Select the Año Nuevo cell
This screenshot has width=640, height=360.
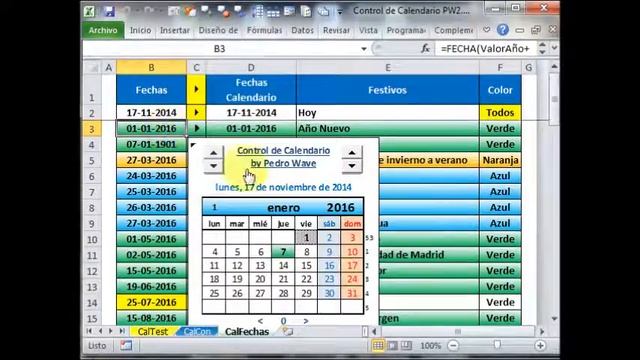387,128
